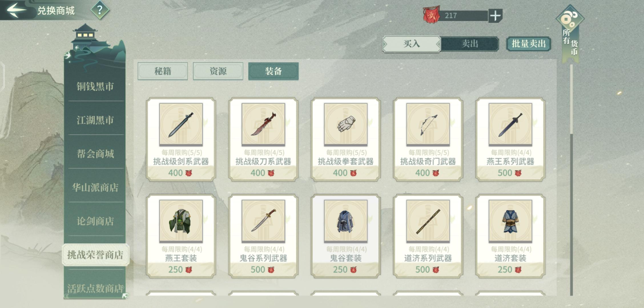Open the 秘籍 category tab
Image resolution: width=644 pixels, height=308 pixels.
pos(163,71)
